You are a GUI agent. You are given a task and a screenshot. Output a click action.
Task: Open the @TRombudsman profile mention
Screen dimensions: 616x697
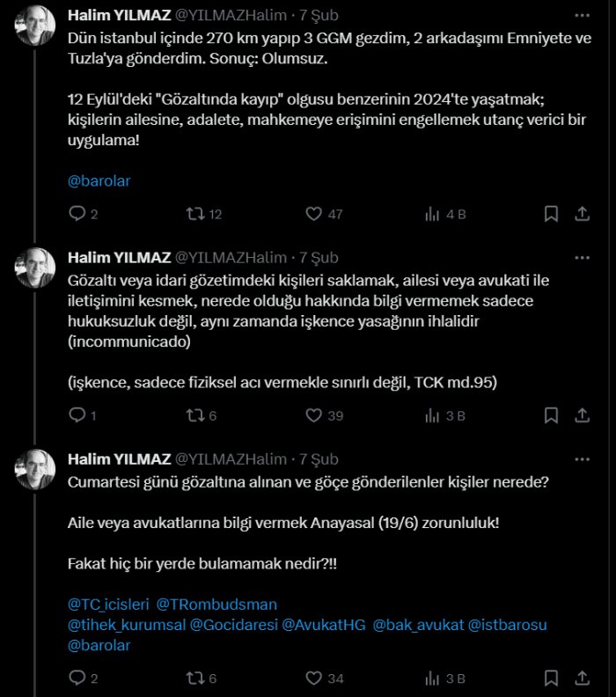216,605
